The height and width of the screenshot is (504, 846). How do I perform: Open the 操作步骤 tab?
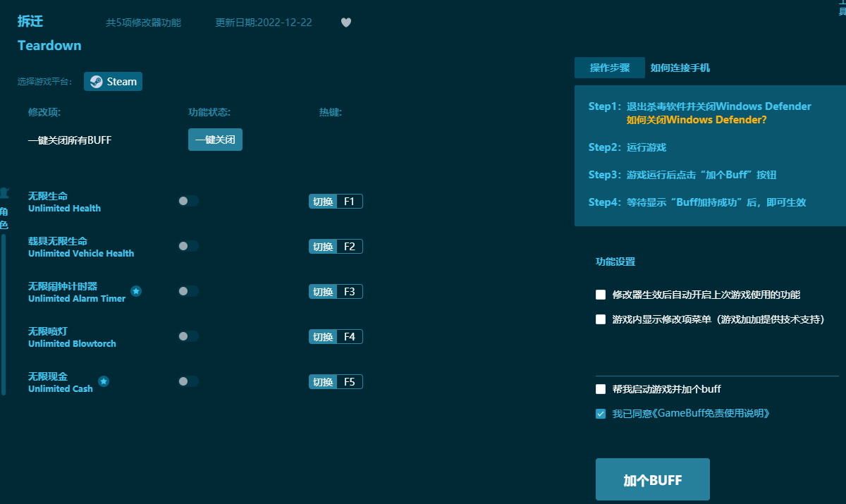click(610, 68)
